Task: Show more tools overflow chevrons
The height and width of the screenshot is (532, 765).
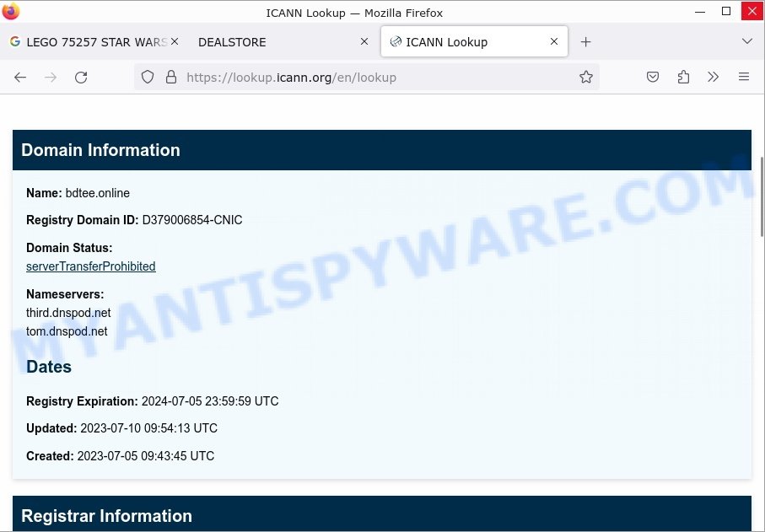Action: (x=714, y=77)
